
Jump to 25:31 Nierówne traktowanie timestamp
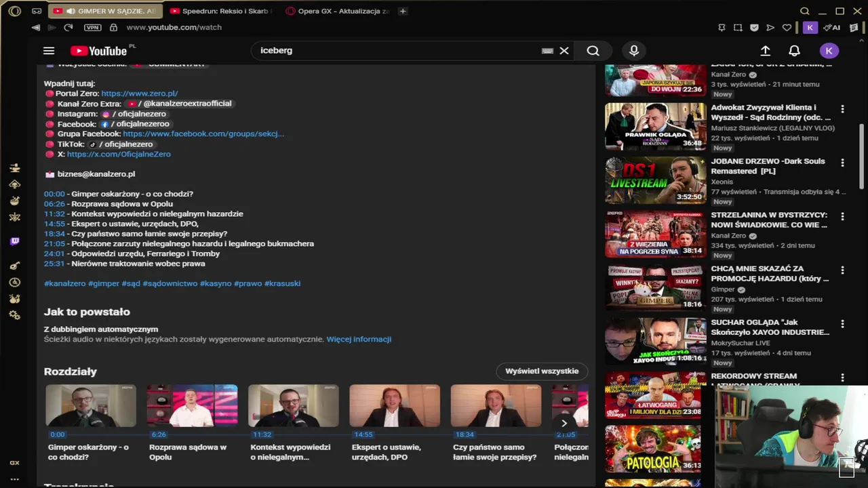pyautogui.click(x=54, y=264)
